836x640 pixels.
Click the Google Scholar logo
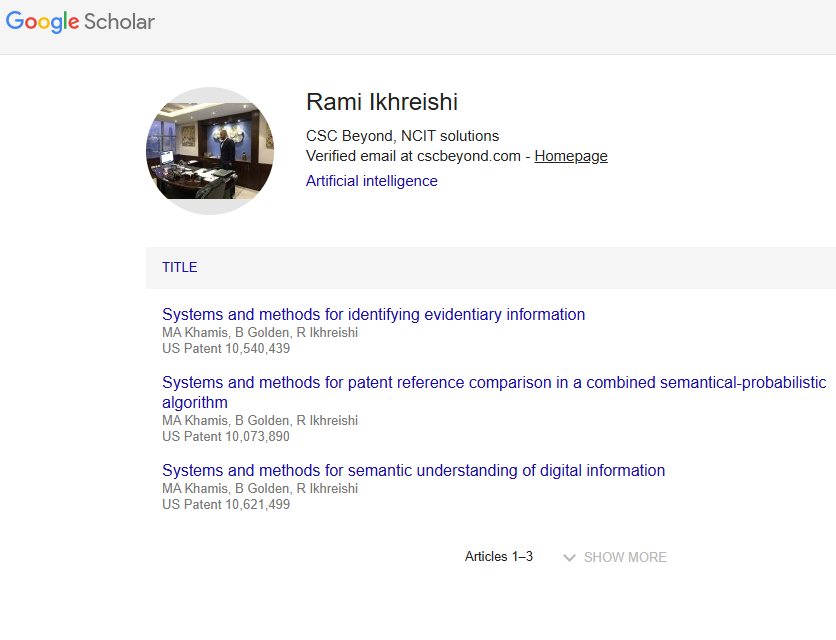click(x=80, y=22)
